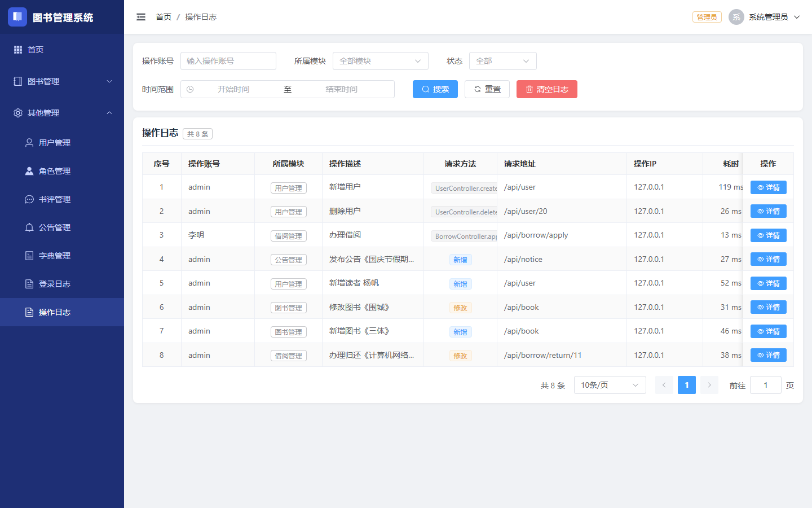Click the 重置 button
The width and height of the screenshot is (812, 508).
(x=487, y=89)
